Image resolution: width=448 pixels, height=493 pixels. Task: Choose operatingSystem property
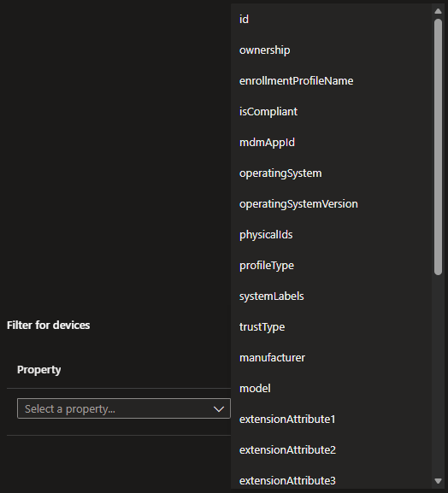(331, 173)
